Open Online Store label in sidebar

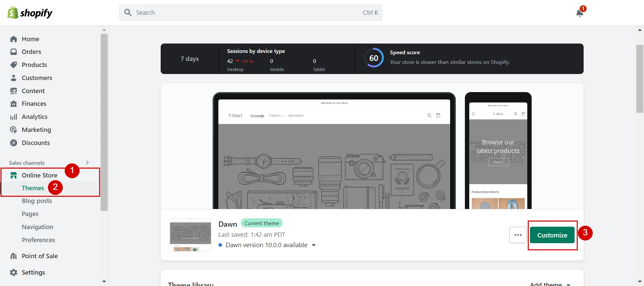(x=40, y=175)
